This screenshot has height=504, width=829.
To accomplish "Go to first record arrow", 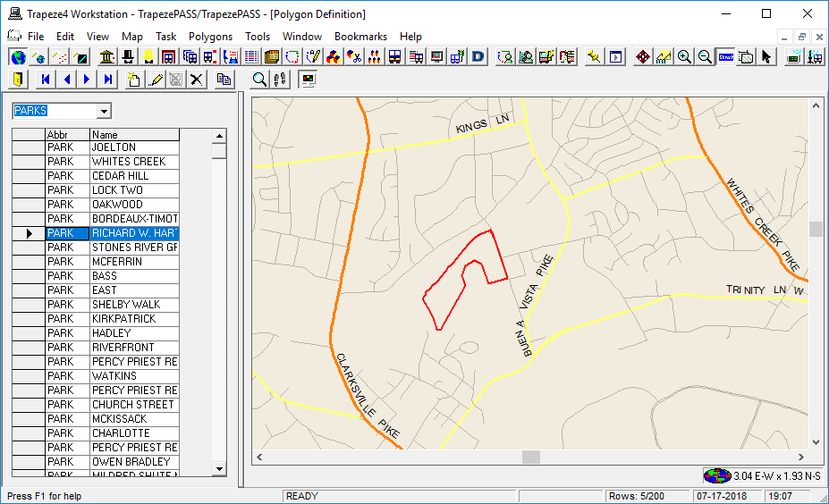I will pos(46,80).
